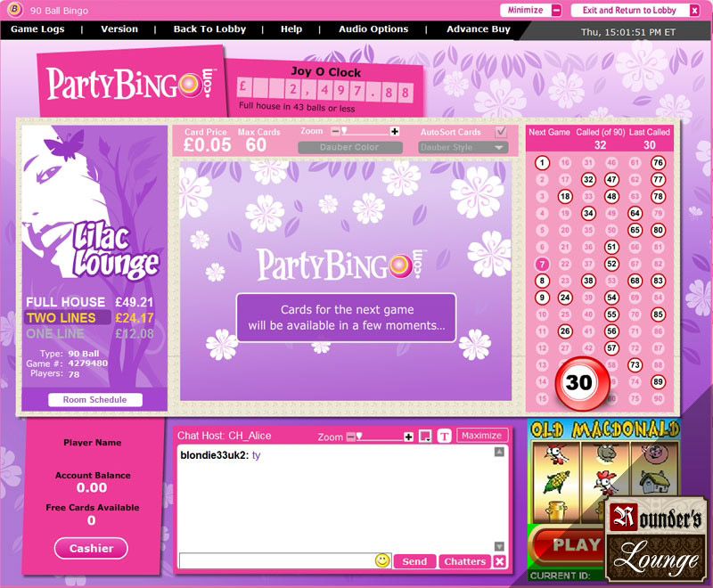Click the Rounder's Lounge logo
Screen dimensions: 713x588
(657, 540)
